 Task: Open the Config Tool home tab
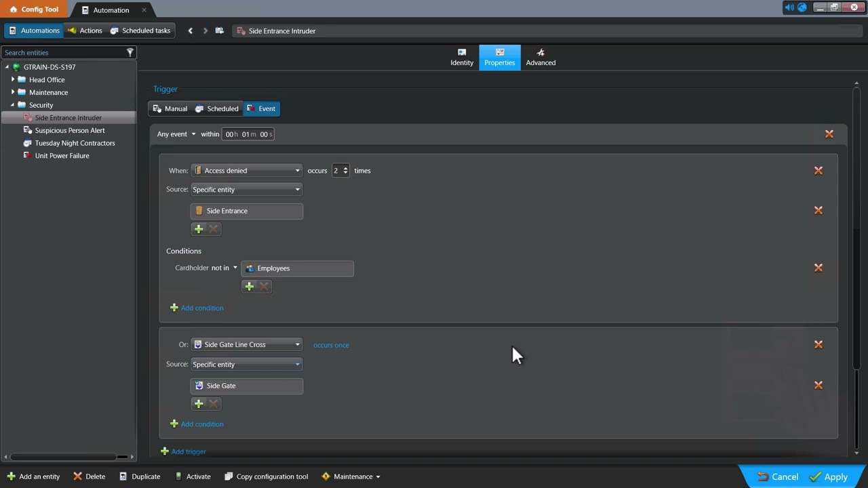click(34, 9)
